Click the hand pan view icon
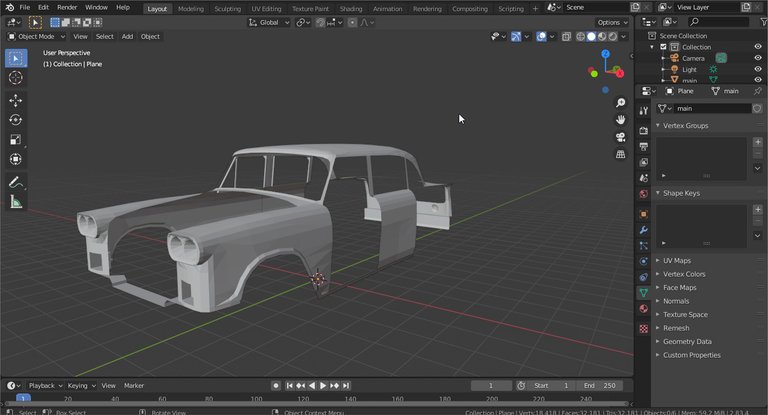 click(x=621, y=120)
